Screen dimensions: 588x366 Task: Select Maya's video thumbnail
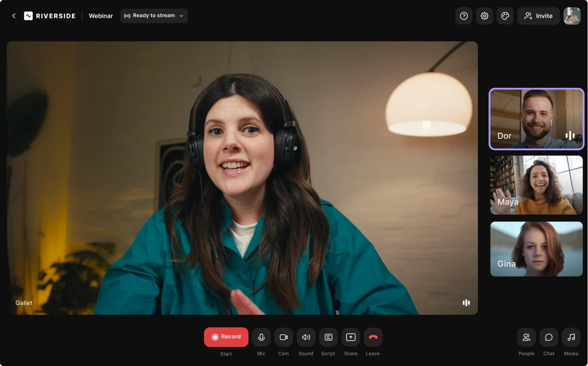point(537,185)
